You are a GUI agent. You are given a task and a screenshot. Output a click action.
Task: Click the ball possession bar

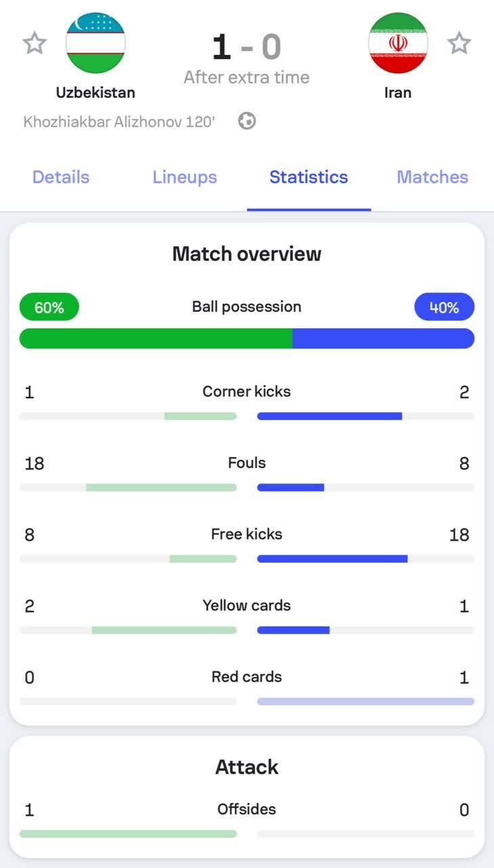coord(247,338)
